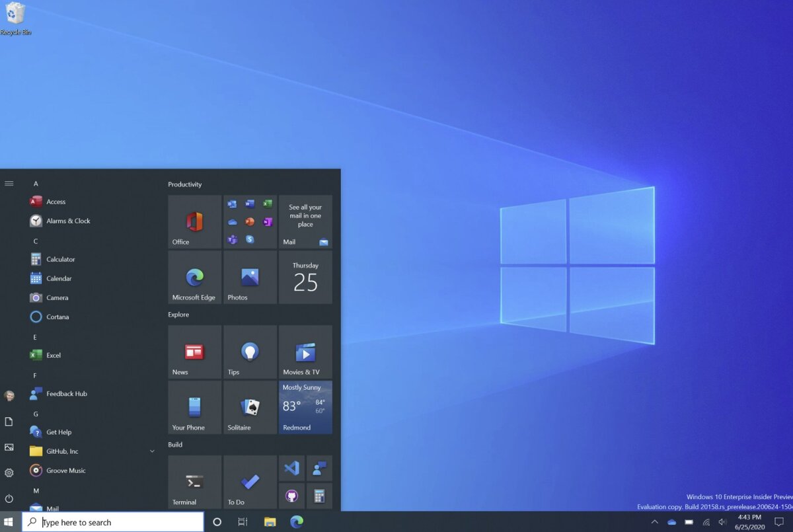Select the Explore group heading
Image resolution: width=793 pixels, height=532 pixels.
tap(178, 315)
